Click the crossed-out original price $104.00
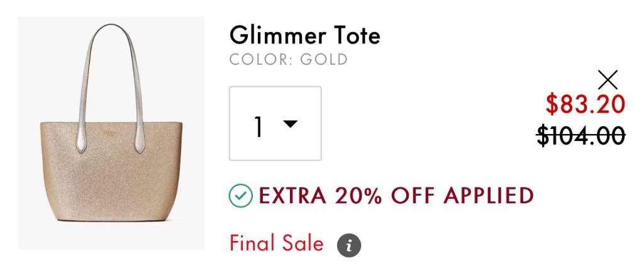This screenshot has height=265, width=644. 581,135
